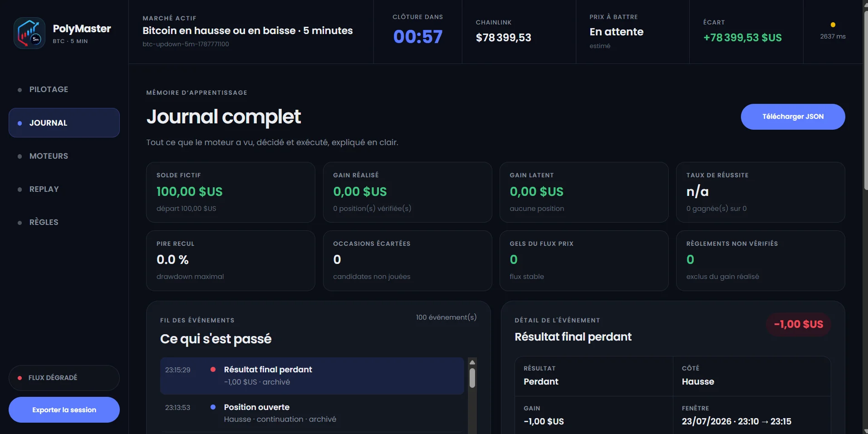Click the PolyMaster logo icon
This screenshot has width=868, height=434.
[29, 33]
